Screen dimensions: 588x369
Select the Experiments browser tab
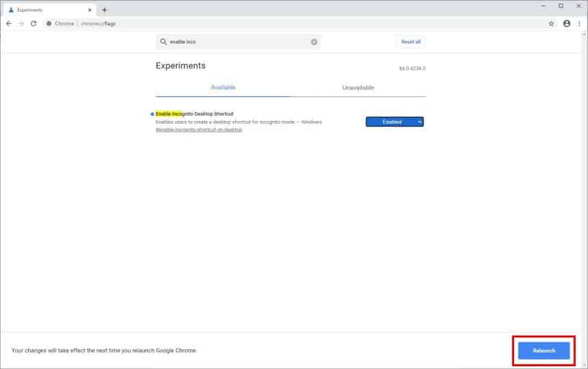(49, 10)
